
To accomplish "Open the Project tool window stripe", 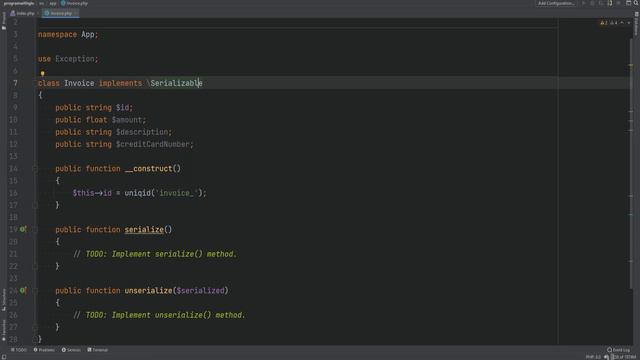I will point(4,21).
